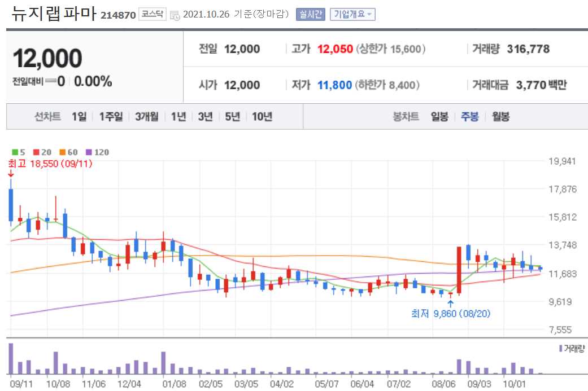The image size is (588, 391).
Task: Click the 최저 9,860 (08/20) marker
Action: point(450,313)
